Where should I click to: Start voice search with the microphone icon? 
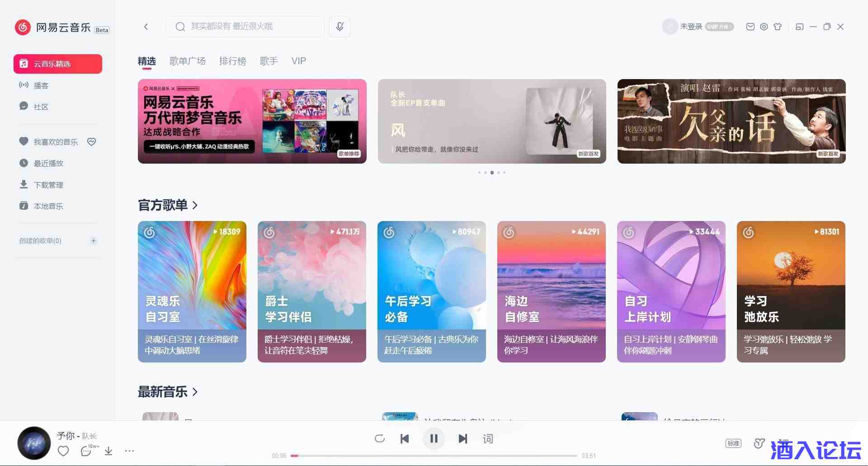(340, 27)
